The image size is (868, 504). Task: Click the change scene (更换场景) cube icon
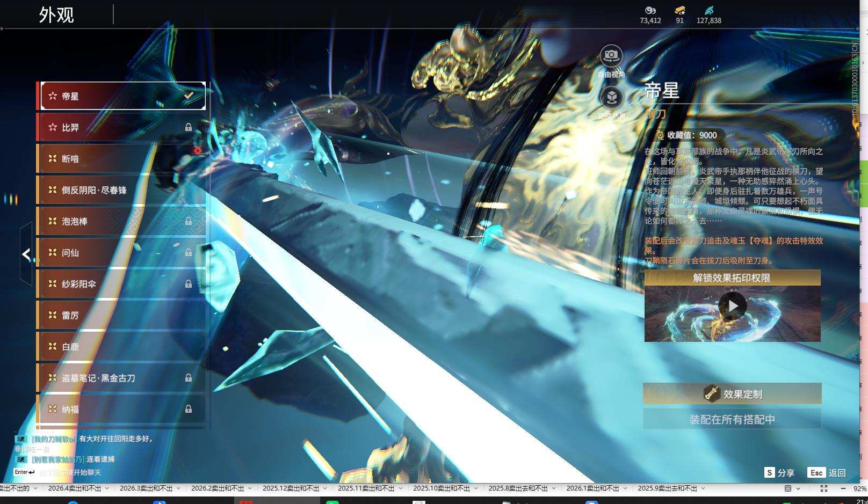pyautogui.click(x=611, y=97)
